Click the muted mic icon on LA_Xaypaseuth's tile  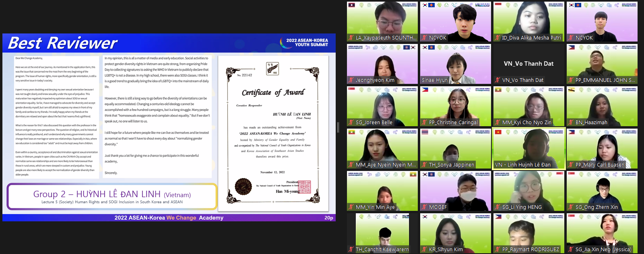[351, 38]
